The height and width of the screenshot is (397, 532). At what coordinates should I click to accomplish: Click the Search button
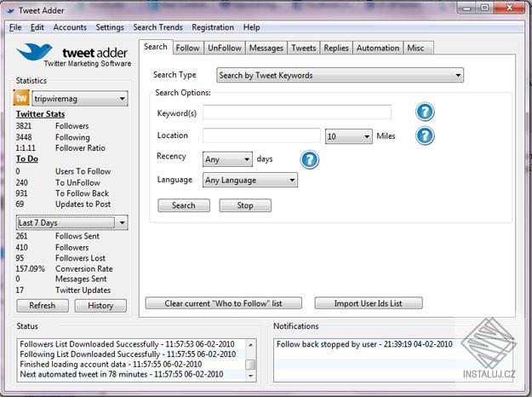point(184,205)
